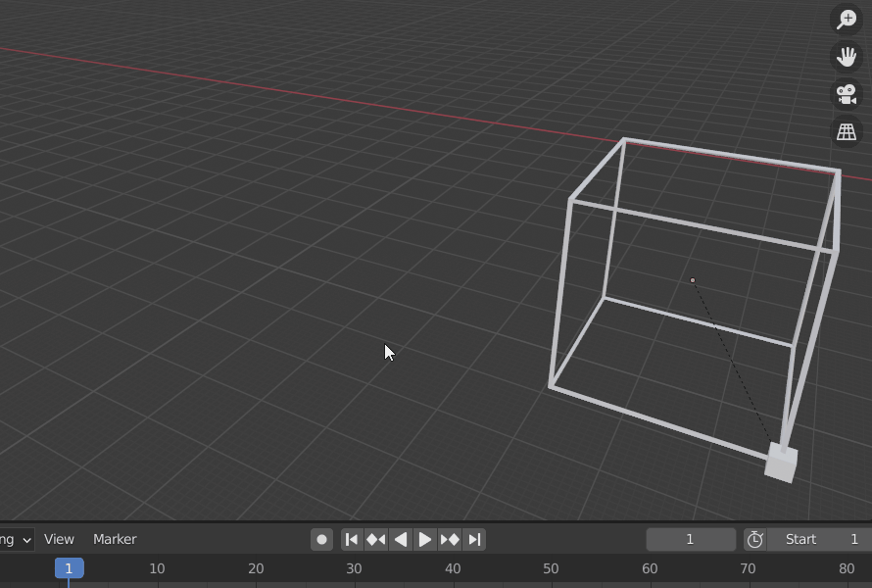Open the timeline View menu

[x=59, y=540]
